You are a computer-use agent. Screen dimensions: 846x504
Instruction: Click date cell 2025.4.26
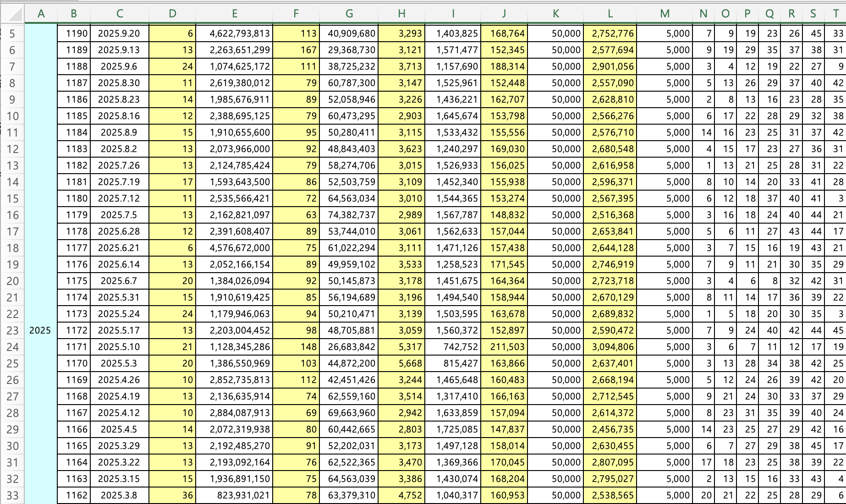[120, 380]
